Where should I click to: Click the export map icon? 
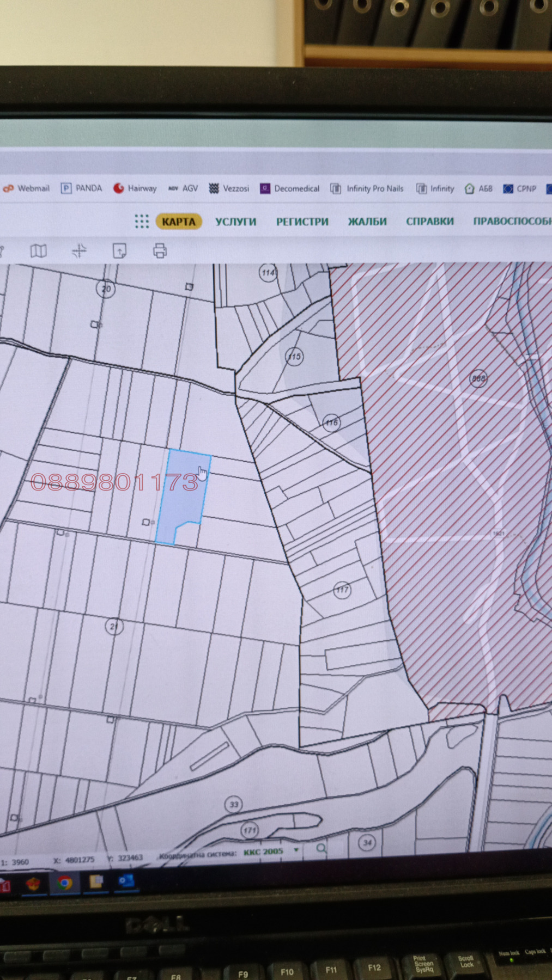point(119,251)
